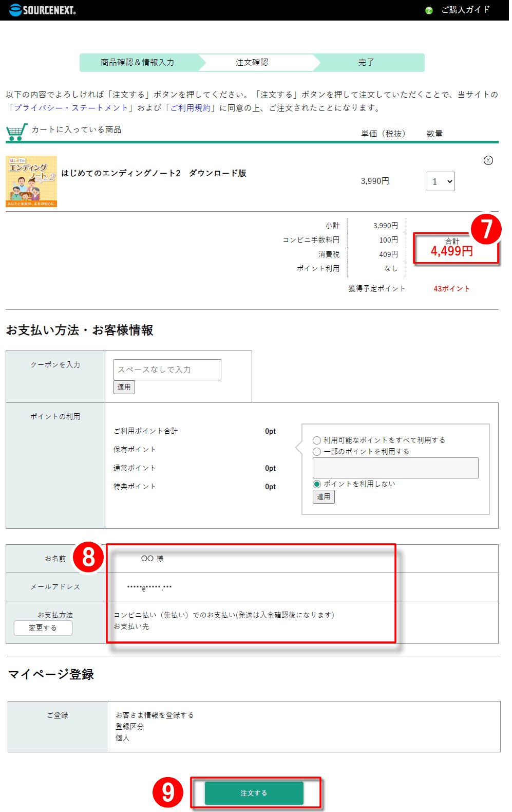
Task: Click the 注文する order button
Action: (254, 793)
